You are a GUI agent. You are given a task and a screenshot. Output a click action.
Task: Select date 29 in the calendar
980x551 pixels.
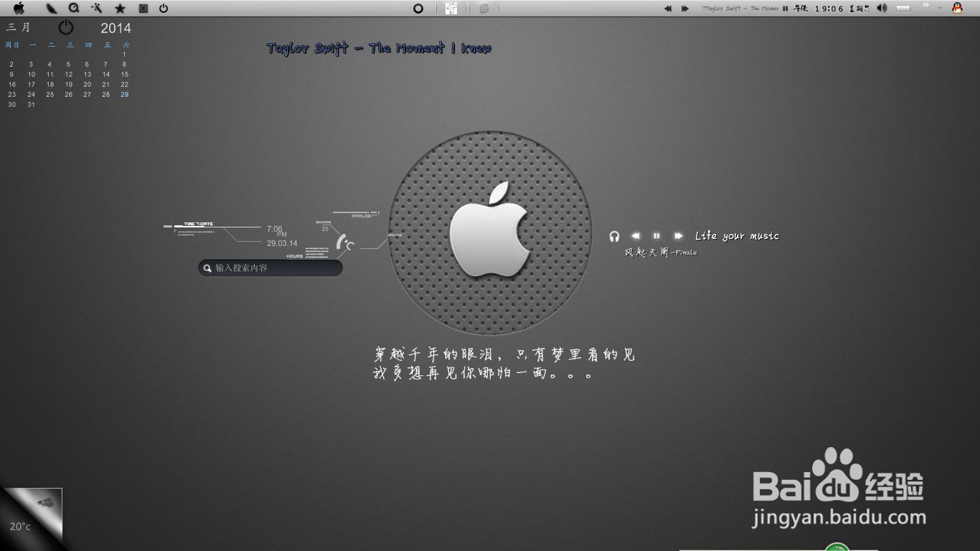tap(125, 95)
